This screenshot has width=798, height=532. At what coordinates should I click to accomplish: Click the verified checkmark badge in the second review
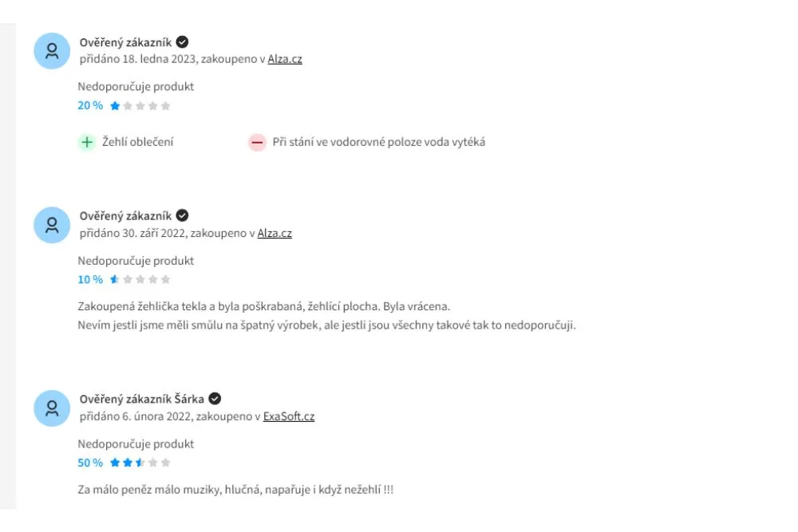point(182,215)
